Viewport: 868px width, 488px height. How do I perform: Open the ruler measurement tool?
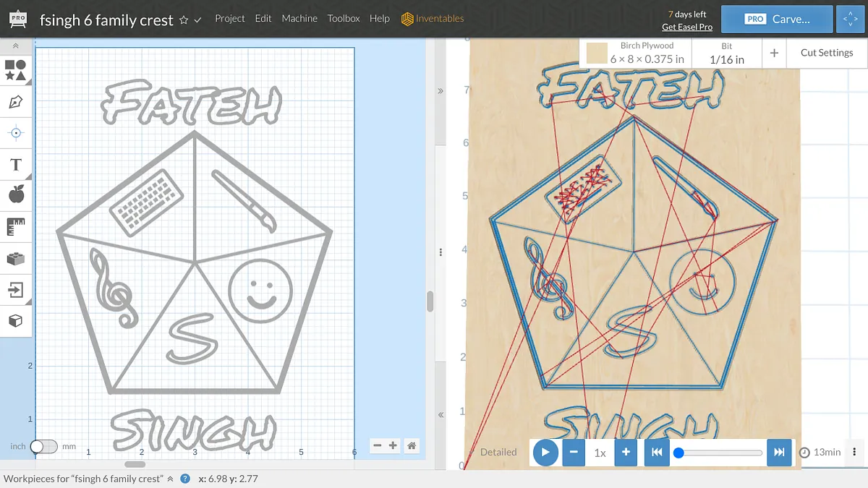pyautogui.click(x=15, y=226)
